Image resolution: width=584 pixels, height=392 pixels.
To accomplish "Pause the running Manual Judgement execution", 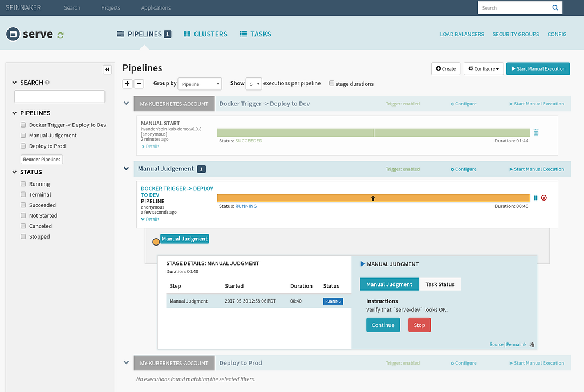I will [536, 198].
